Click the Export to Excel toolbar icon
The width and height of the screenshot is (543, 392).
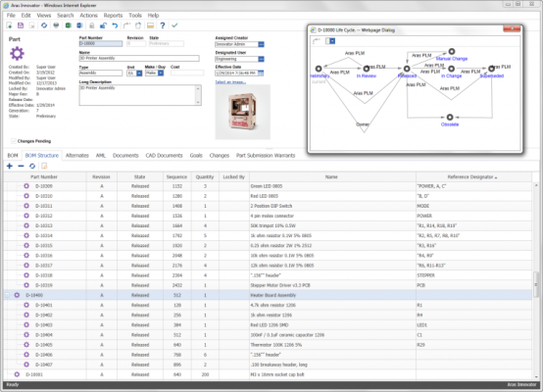point(69,25)
